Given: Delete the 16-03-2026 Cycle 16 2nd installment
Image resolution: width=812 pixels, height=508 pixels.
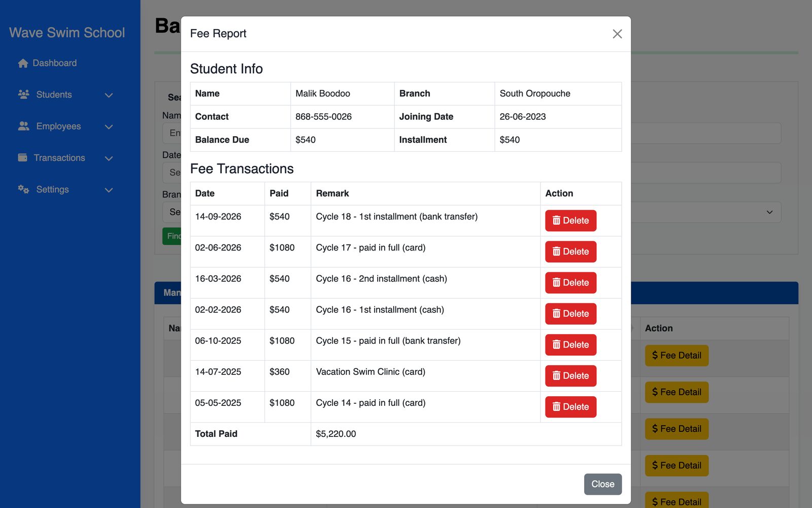Looking at the screenshot, I should click(570, 282).
